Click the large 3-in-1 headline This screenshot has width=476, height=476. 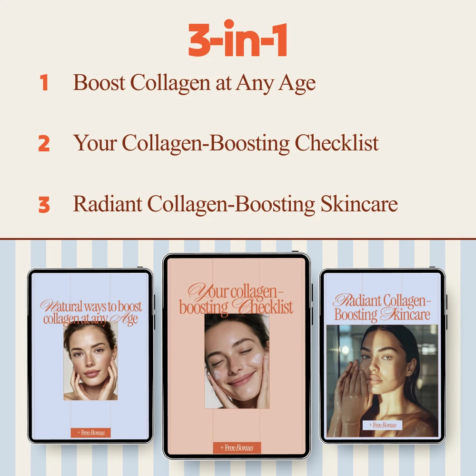coord(238,39)
